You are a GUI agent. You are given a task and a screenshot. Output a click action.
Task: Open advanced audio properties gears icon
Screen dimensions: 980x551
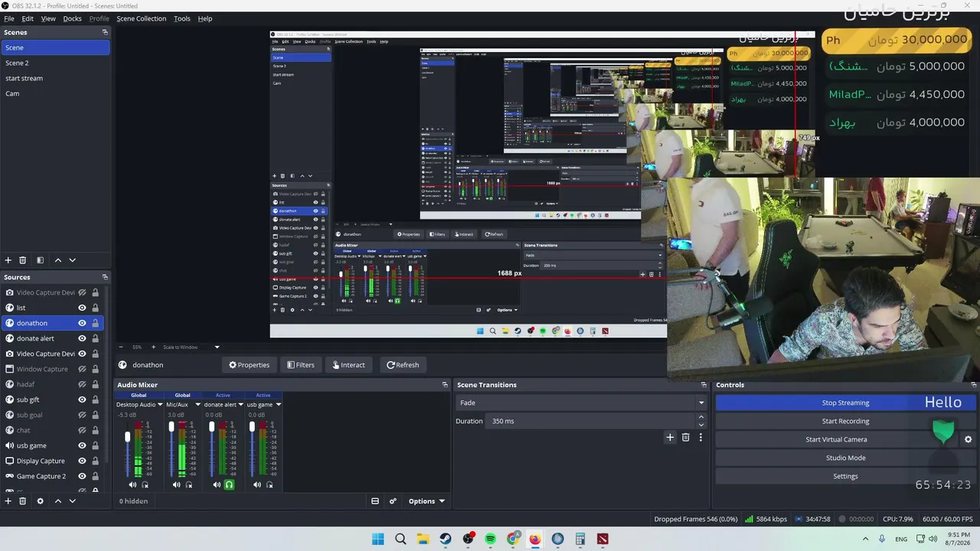point(393,501)
